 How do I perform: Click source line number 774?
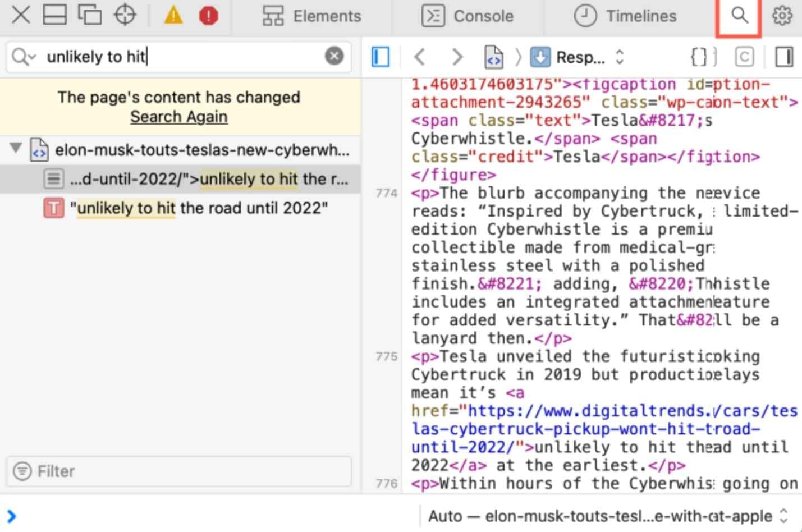pyautogui.click(x=387, y=194)
